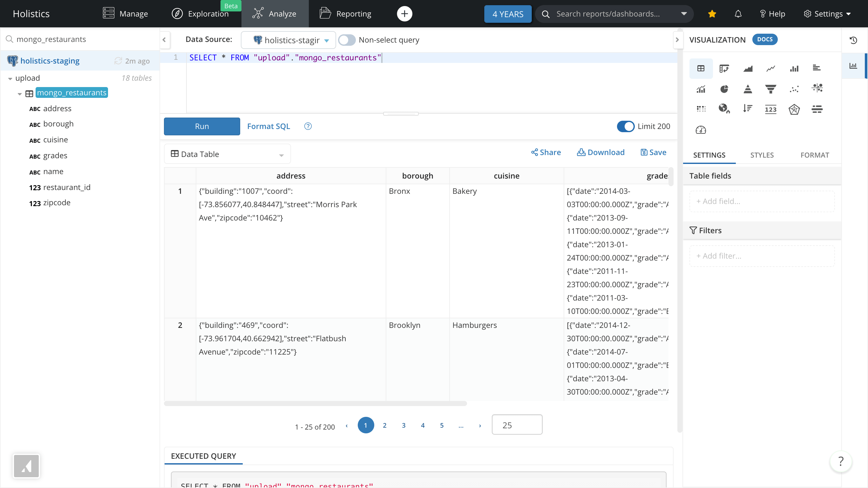Expand the holistics-staging data source dropdown

click(x=328, y=40)
